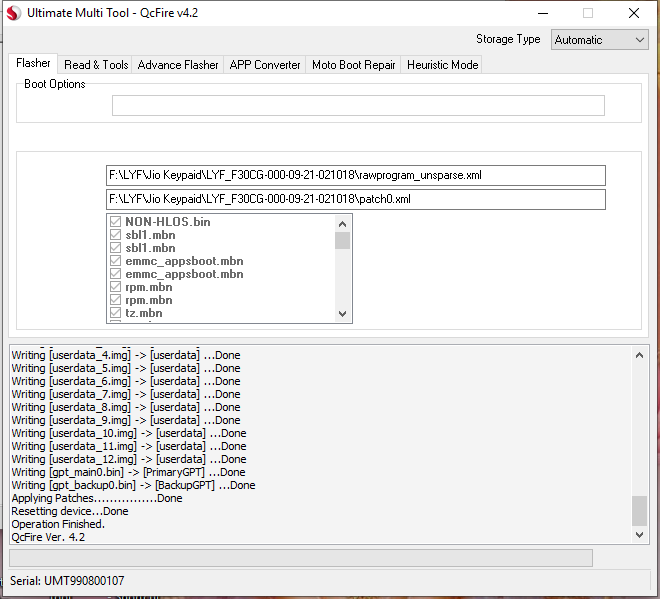Click the userdata_12.img log line
This screenshot has height=599, width=660.
click(x=129, y=459)
